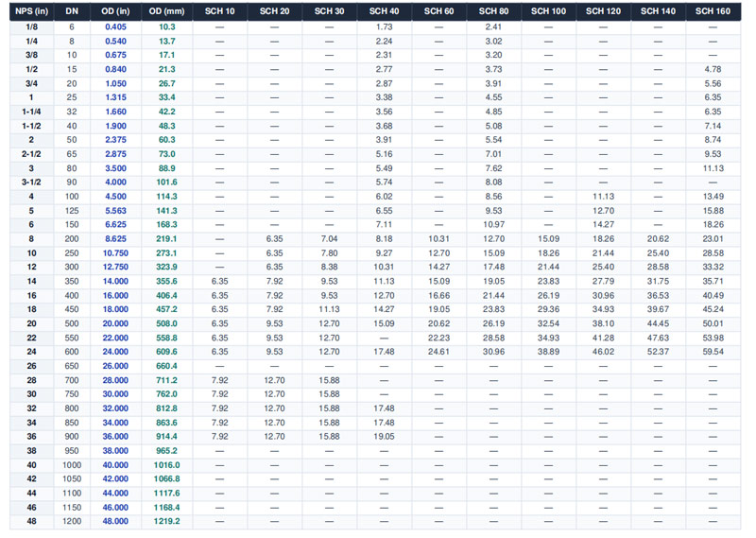Screen dimensions: 756x538
Task: Click the 762.0 OD (mm) cell
Action: (167, 394)
